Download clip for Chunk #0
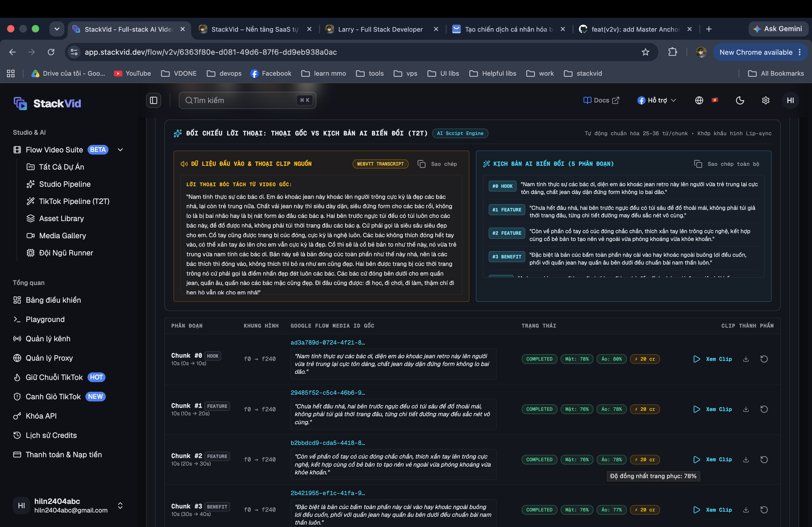Screen dimensions: 812x527 (746, 359)
